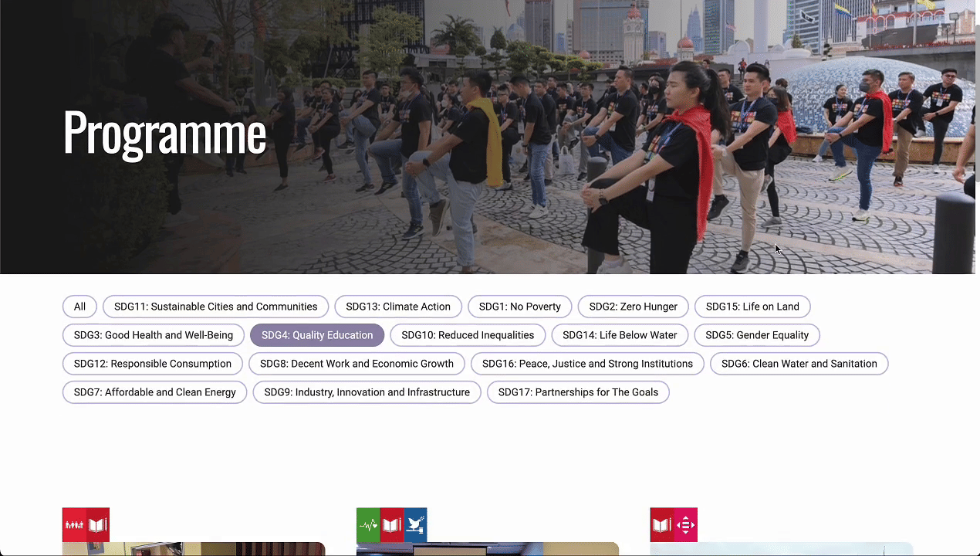Screen dimensions: 980x556
Task: Open the first programme card thumbnail
Action: click(193, 549)
